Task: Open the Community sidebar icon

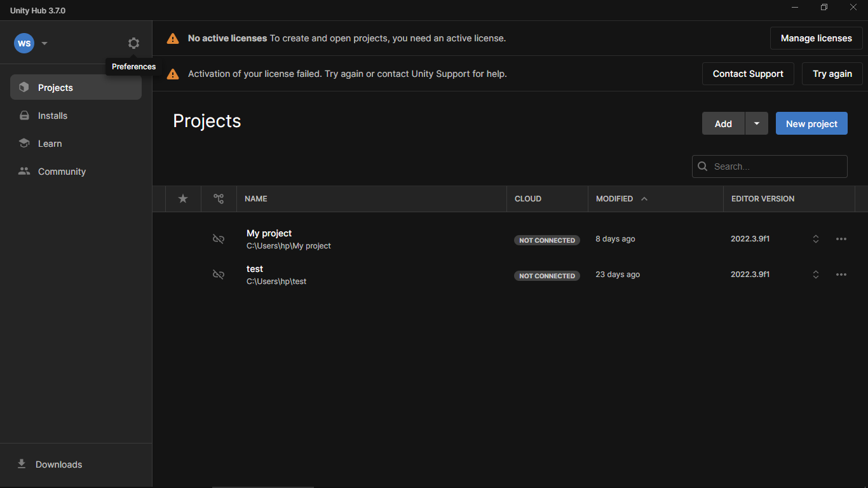Action: pos(23,171)
